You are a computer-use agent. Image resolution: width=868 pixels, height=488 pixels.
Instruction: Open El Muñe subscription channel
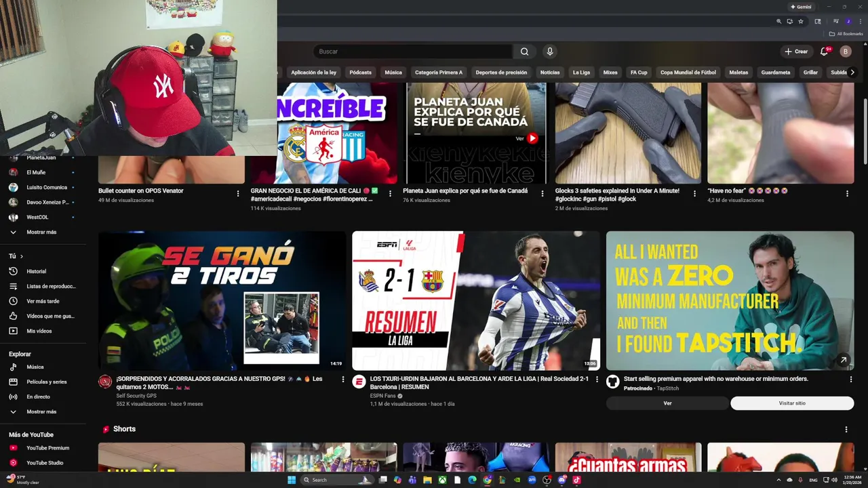(x=36, y=172)
